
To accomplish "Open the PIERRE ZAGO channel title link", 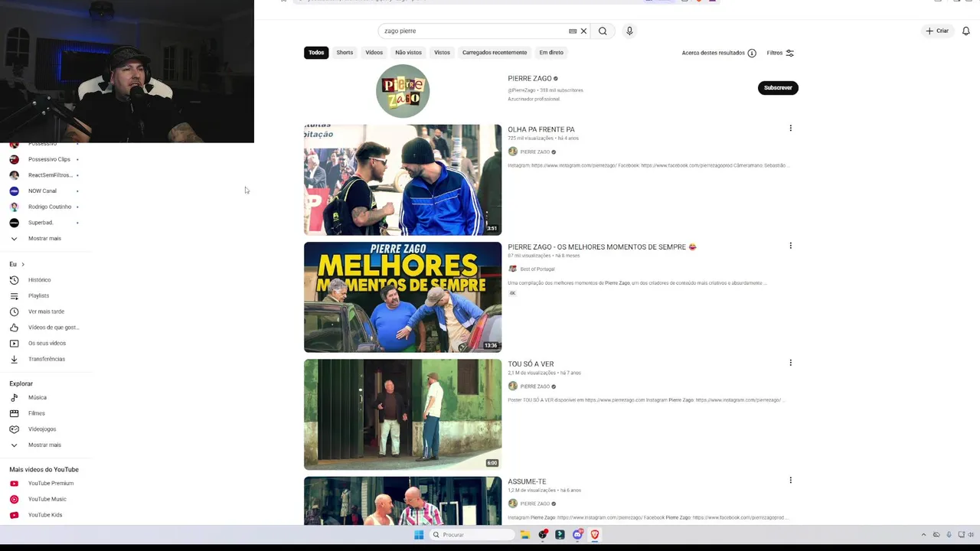I will tap(530, 79).
